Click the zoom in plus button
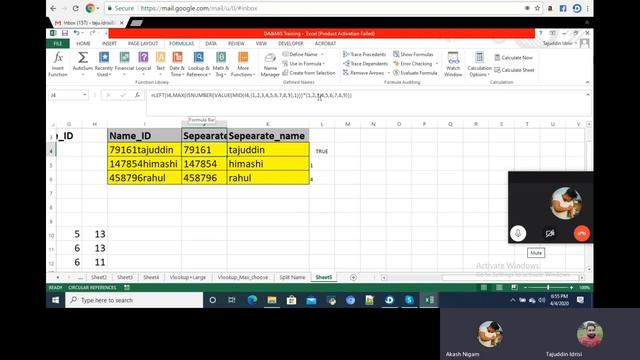The height and width of the screenshot is (360, 640). [571, 288]
